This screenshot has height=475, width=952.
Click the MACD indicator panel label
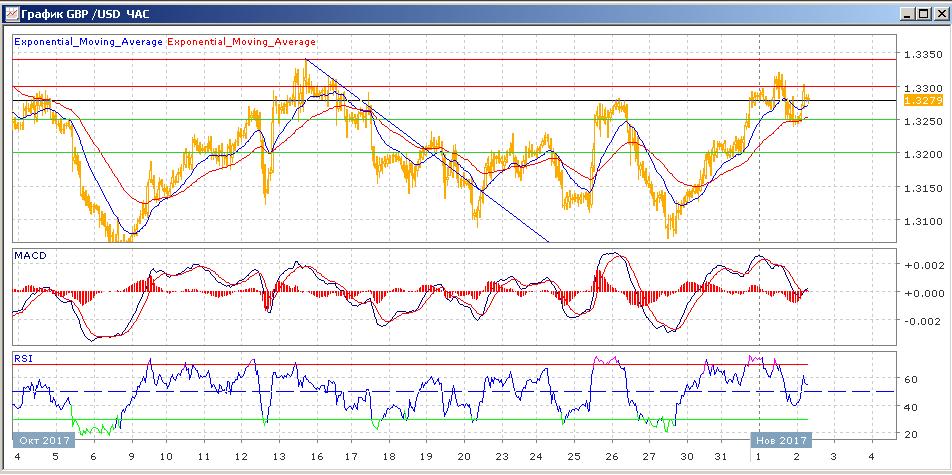tap(29, 256)
